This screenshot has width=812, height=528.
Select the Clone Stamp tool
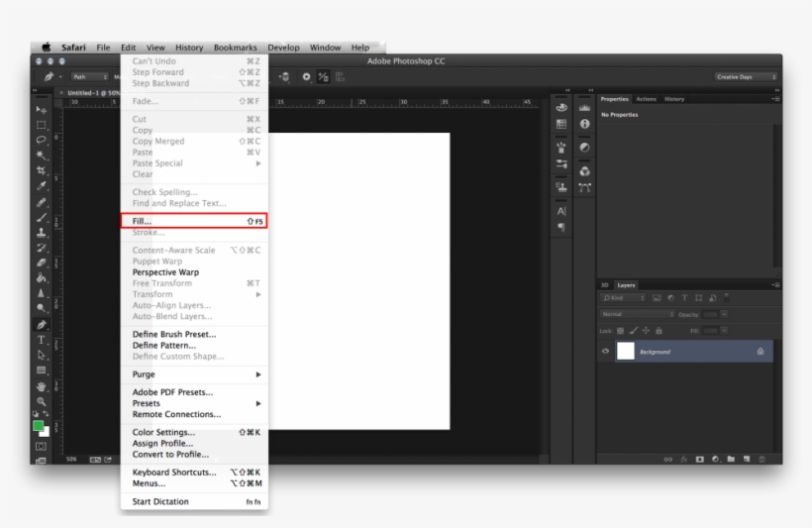(x=42, y=232)
